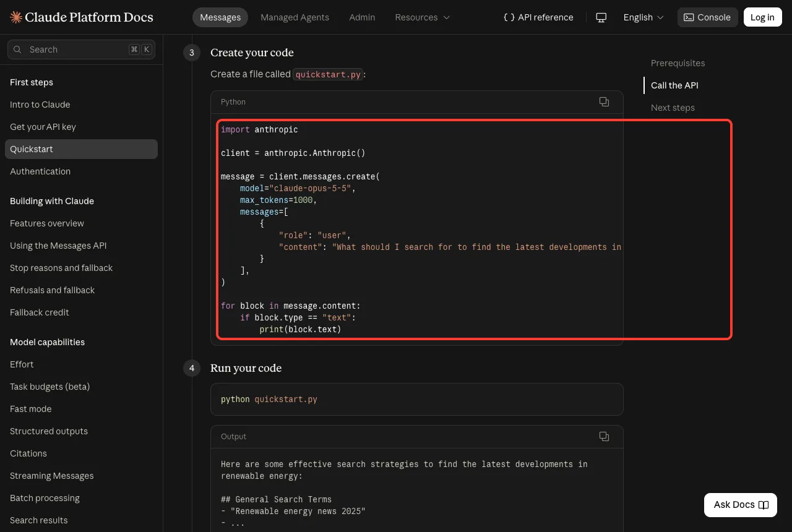Focus the Search docs field
The image size is (792, 532).
point(81,49)
